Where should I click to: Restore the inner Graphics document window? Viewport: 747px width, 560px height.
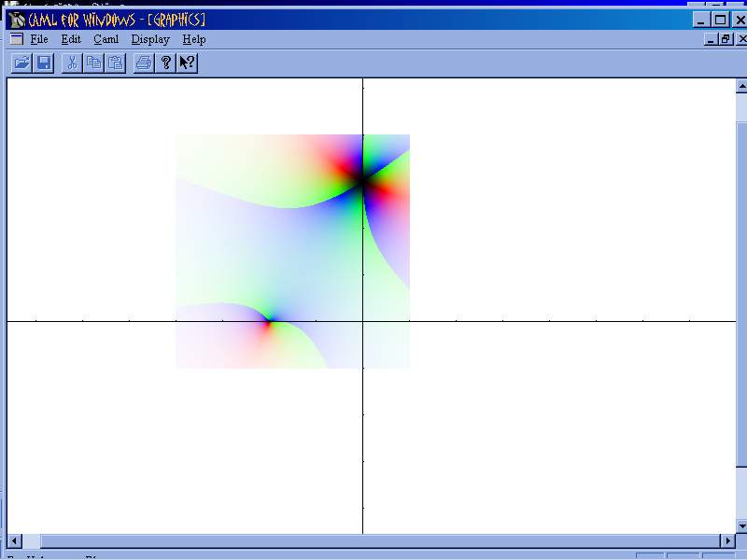(x=726, y=39)
